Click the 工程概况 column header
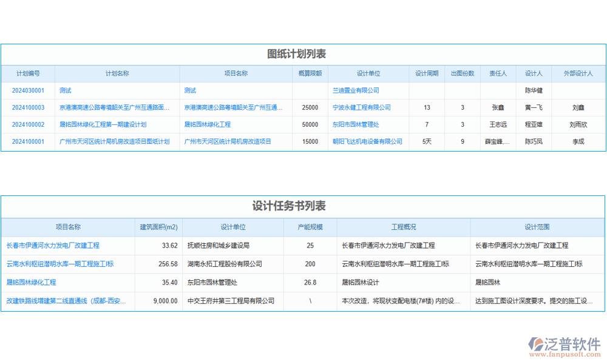This screenshot has height=364, width=607. (x=404, y=227)
